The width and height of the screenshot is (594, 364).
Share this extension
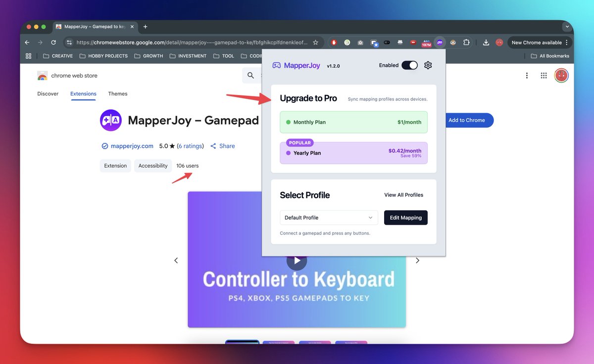(222, 146)
